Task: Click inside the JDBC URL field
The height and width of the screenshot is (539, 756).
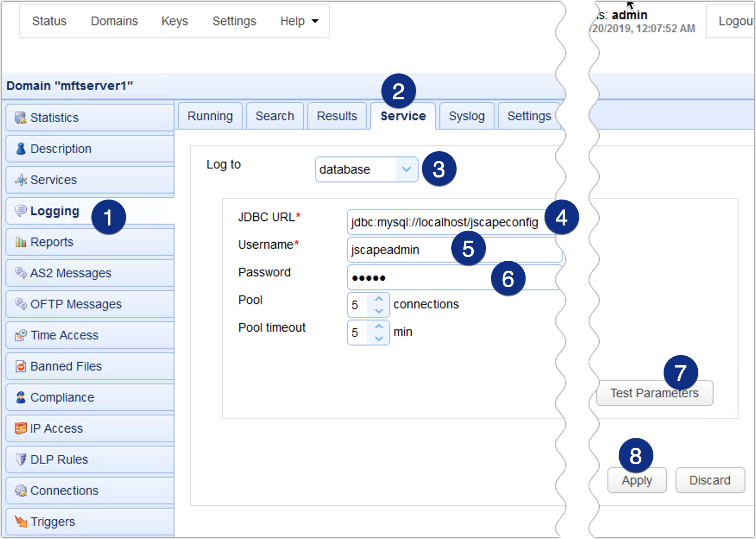Action: click(x=432, y=222)
